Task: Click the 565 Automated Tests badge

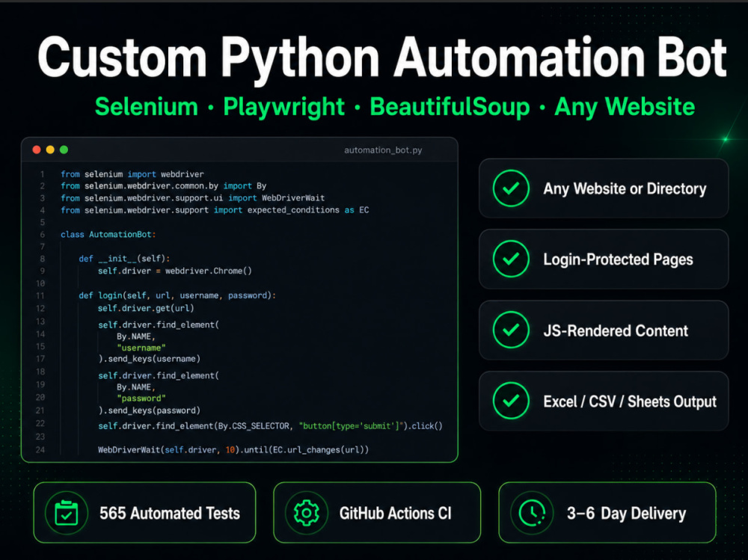Action: pyautogui.click(x=144, y=513)
